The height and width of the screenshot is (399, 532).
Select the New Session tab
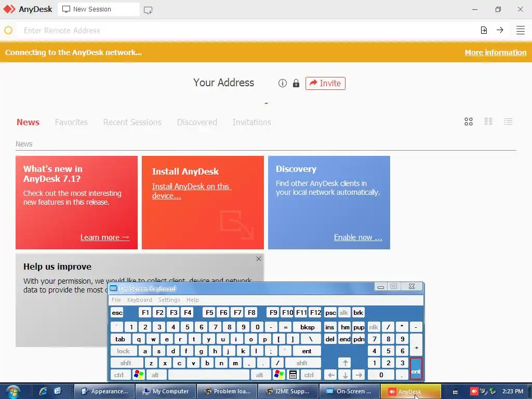[x=98, y=9]
